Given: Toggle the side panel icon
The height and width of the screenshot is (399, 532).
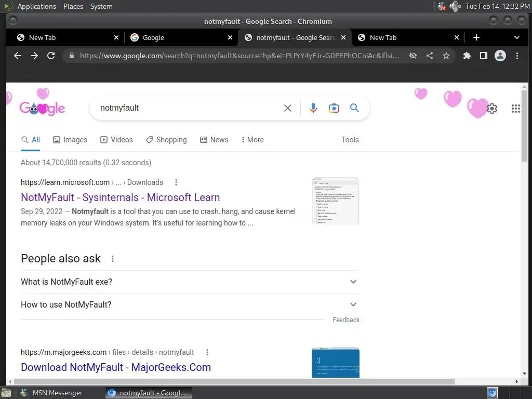Looking at the screenshot, I should [484, 56].
